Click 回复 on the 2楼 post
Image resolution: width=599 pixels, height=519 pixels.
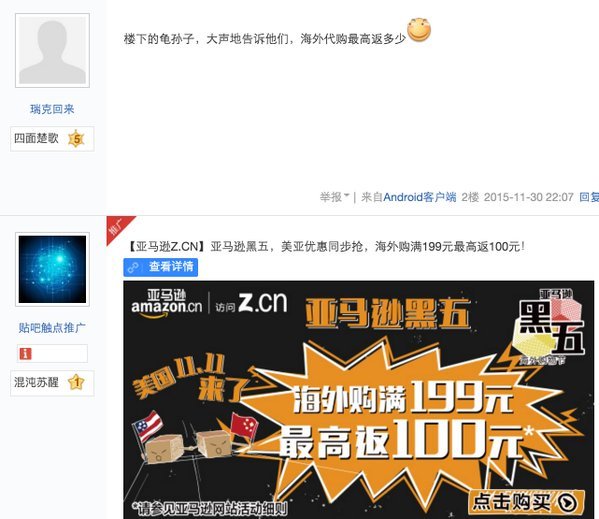tap(589, 197)
